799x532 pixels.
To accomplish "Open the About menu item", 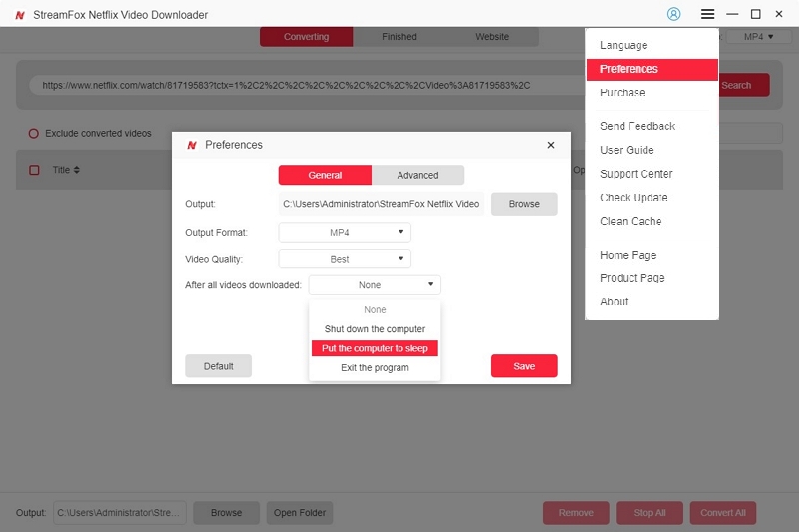I will tap(652, 302).
